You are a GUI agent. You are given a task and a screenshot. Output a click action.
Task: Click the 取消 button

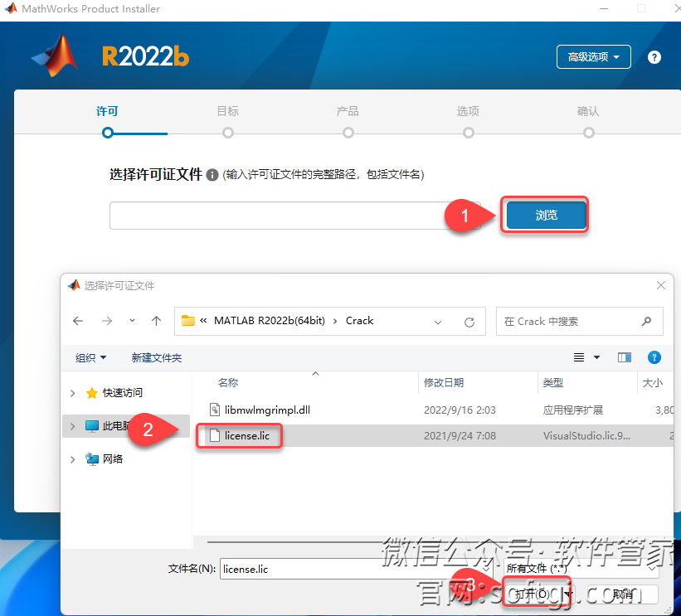pos(622,594)
